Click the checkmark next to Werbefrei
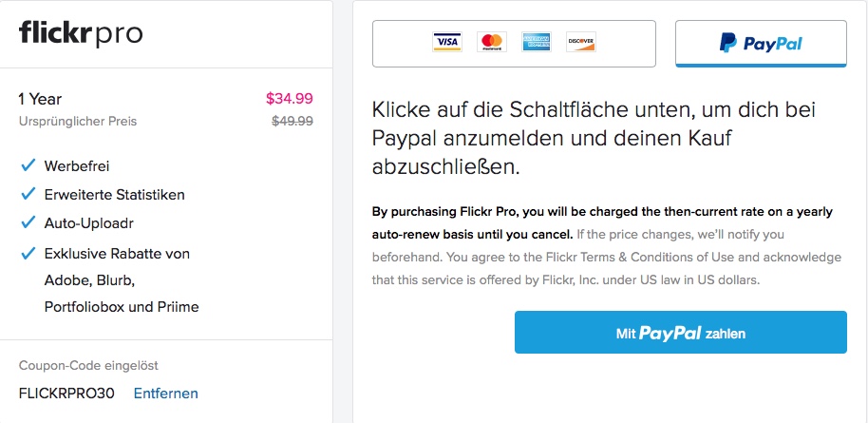This screenshot has width=868, height=423. tap(28, 166)
